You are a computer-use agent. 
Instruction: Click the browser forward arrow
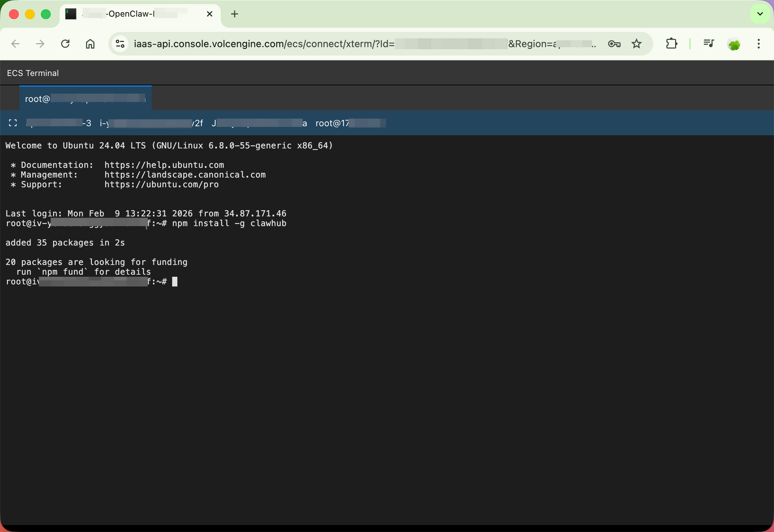[x=40, y=44]
